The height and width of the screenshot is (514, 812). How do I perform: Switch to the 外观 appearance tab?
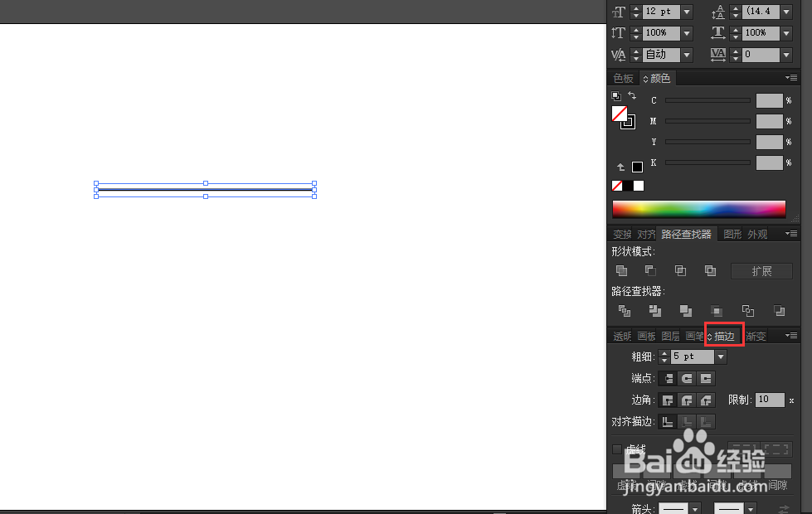[x=757, y=234]
